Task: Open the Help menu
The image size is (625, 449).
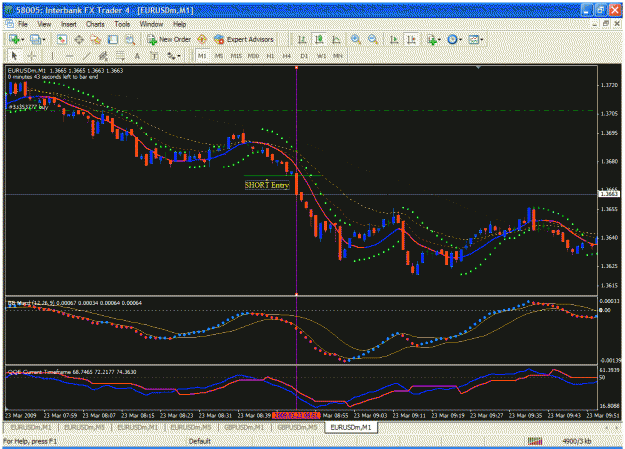Action: click(179, 24)
